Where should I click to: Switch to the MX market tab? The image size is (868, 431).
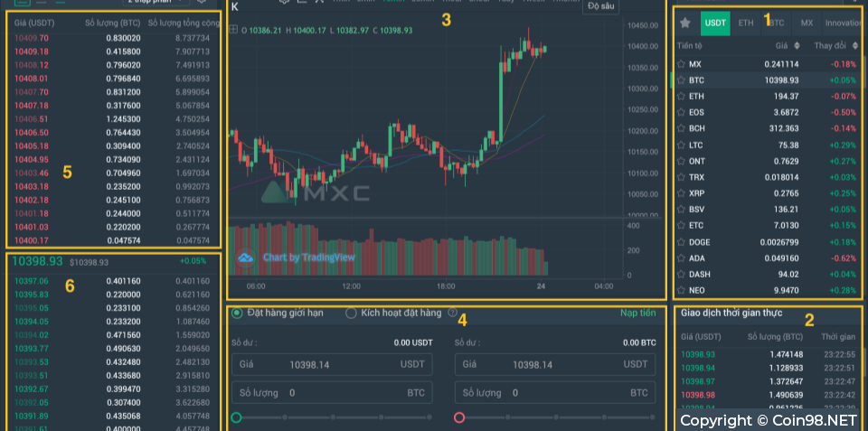pyautogui.click(x=807, y=23)
